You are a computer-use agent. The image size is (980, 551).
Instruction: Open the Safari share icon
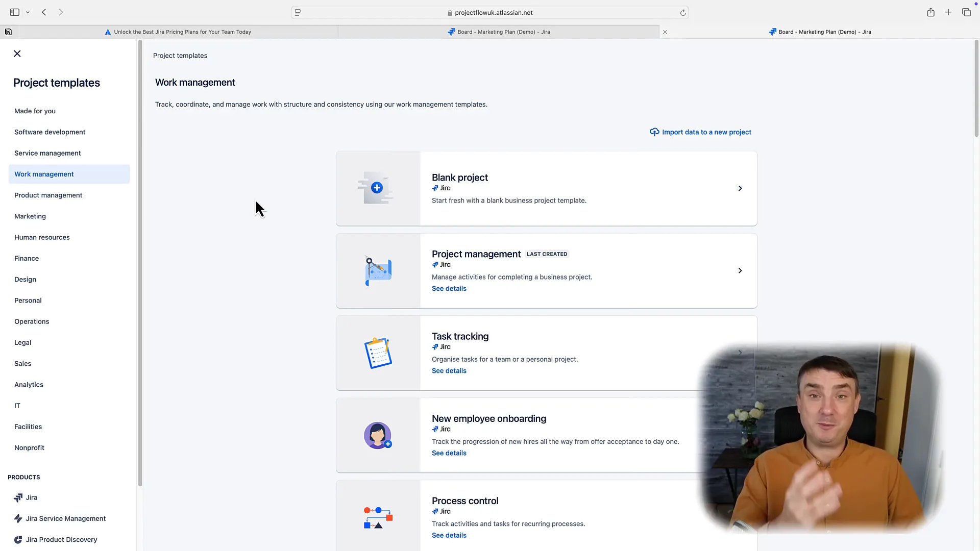click(x=931, y=12)
